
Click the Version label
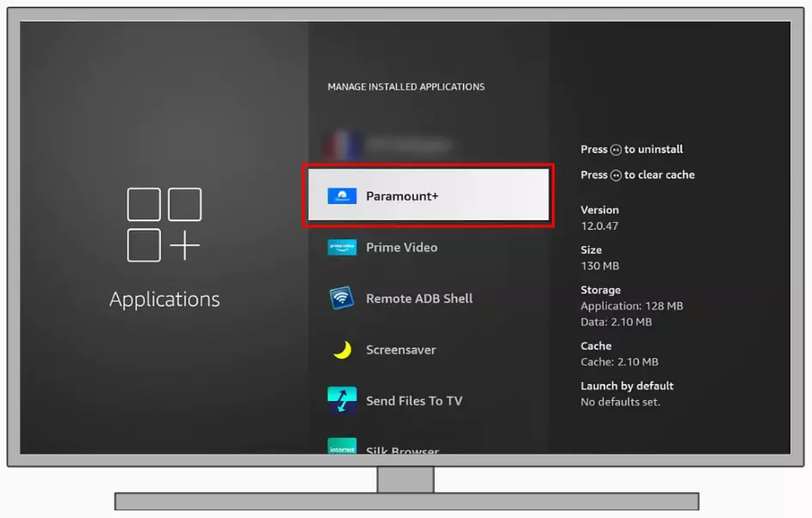coord(599,210)
